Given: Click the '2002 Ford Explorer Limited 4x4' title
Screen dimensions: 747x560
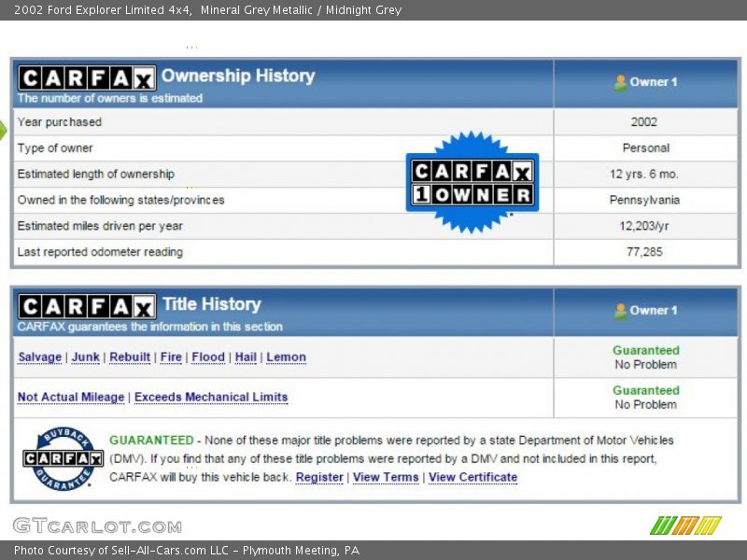Looking at the screenshot, I should click(x=103, y=10).
